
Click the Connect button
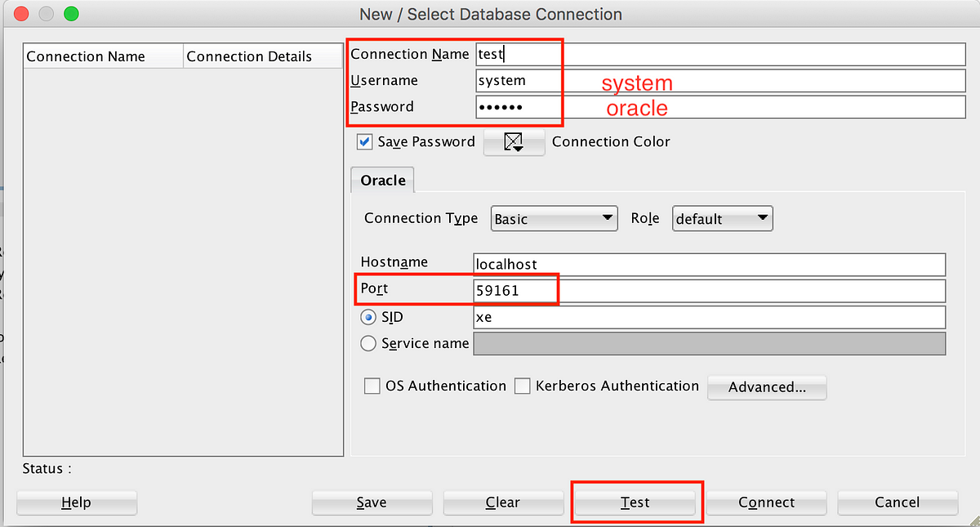click(x=766, y=502)
